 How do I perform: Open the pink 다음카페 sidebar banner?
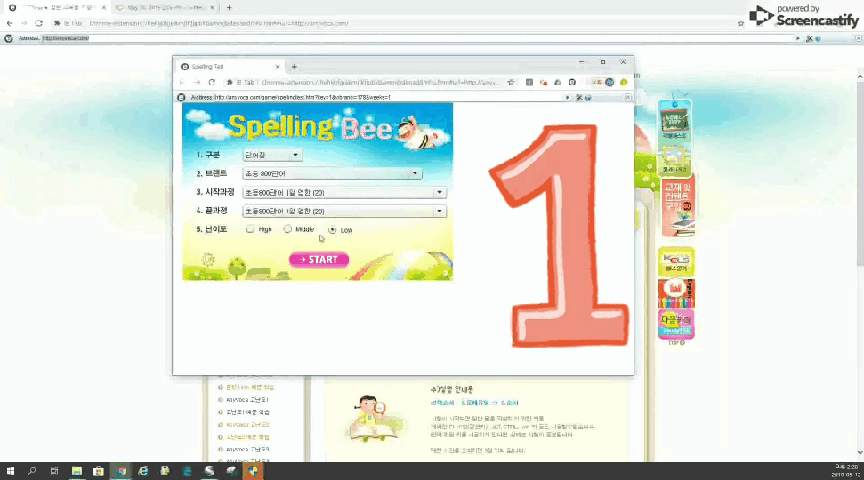point(676,323)
